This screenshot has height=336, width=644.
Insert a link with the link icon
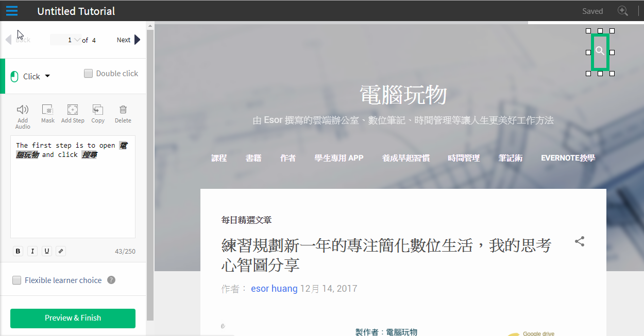(x=61, y=251)
